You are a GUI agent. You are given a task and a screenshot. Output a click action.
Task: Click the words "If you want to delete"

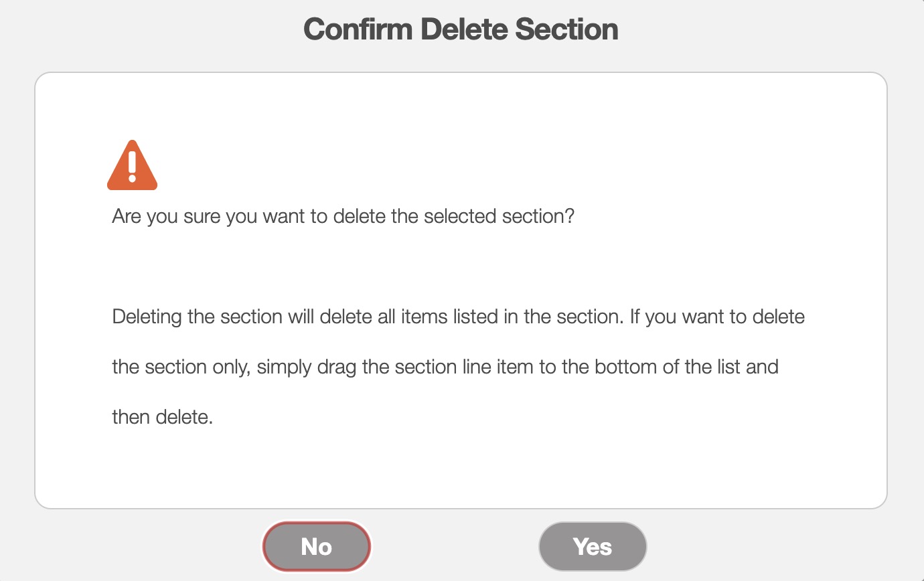click(x=717, y=317)
